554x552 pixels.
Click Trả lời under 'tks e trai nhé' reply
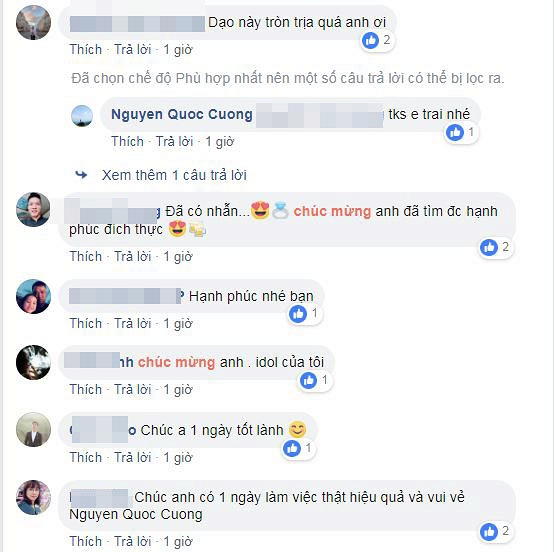pos(175,141)
